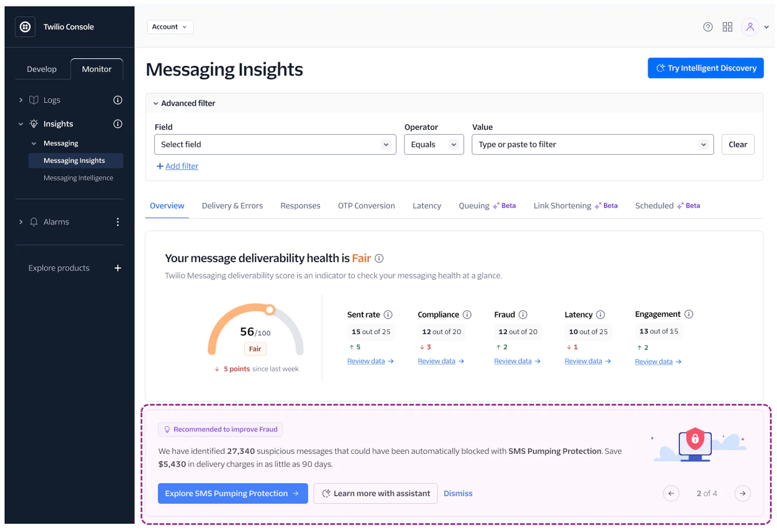Screen dimensions: 777x532
Task: Select the OTP Conversion tab
Action: click(x=366, y=206)
